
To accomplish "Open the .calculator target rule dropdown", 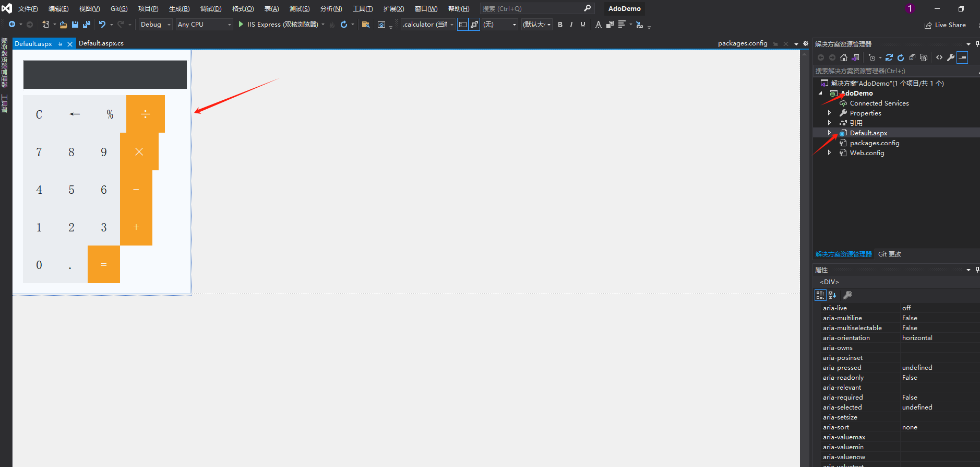I will click(428, 25).
